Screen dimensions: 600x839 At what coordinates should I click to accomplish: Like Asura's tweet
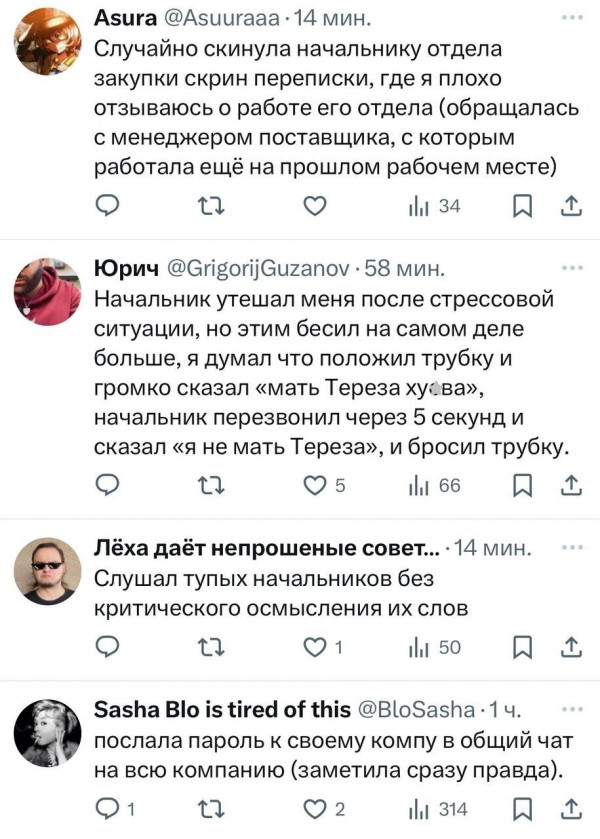click(x=315, y=206)
